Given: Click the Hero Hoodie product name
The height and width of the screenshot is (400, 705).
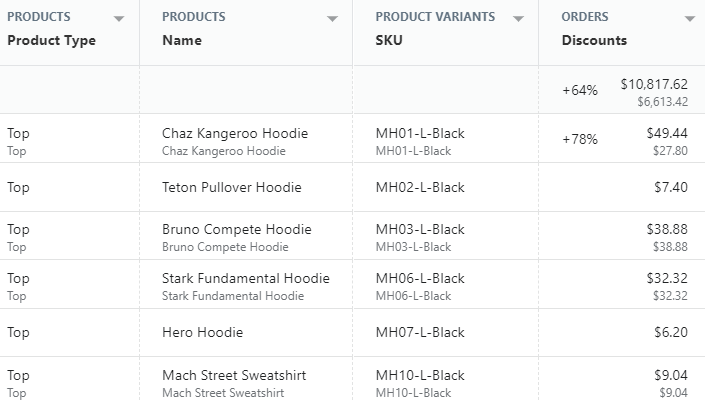Looking at the screenshot, I should tap(203, 333).
